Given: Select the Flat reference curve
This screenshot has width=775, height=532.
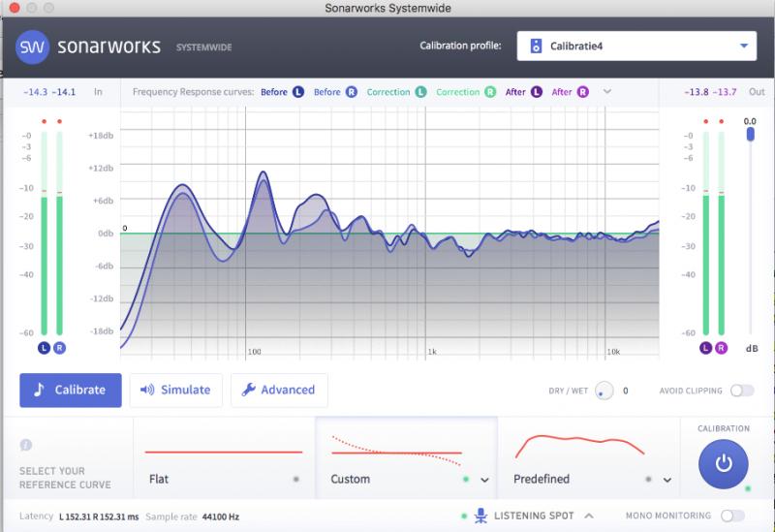Looking at the screenshot, I should [x=225, y=457].
